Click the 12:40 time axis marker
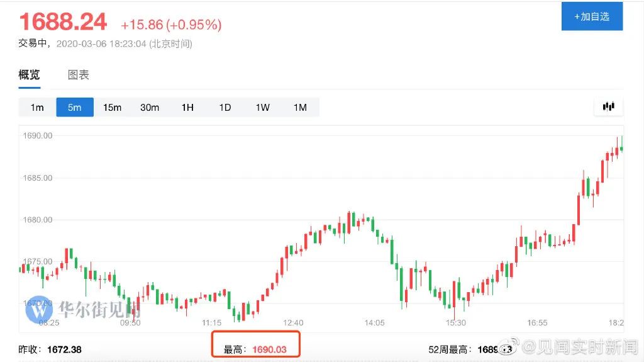 pyautogui.click(x=293, y=323)
